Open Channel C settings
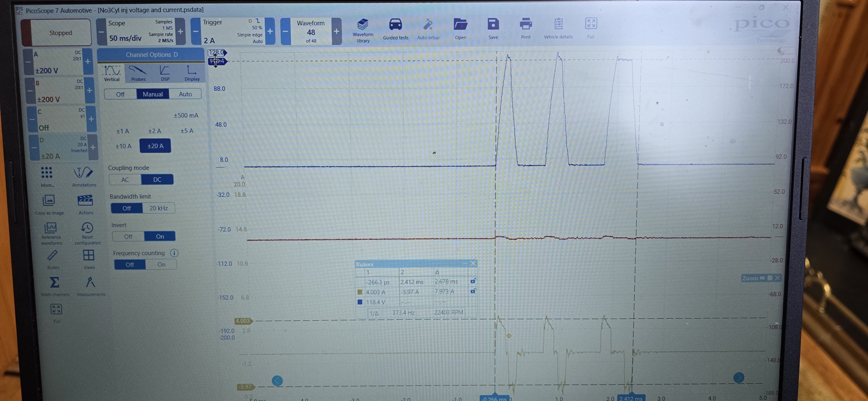 [61, 119]
